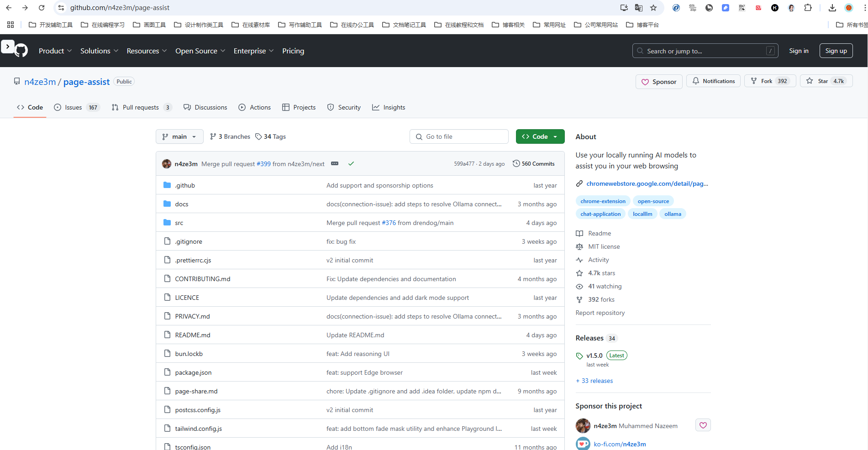Click the browser address bar URL
The height and width of the screenshot is (450, 868).
(x=120, y=8)
